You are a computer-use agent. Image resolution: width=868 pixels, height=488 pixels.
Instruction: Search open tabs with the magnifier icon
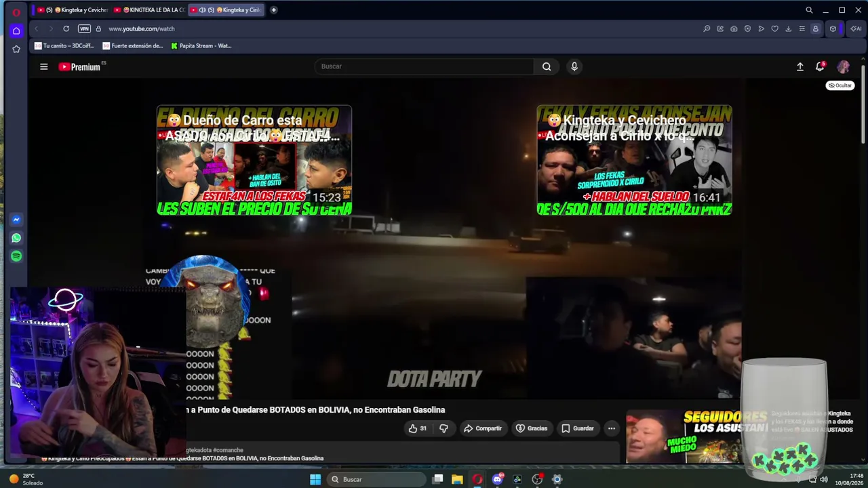point(809,10)
